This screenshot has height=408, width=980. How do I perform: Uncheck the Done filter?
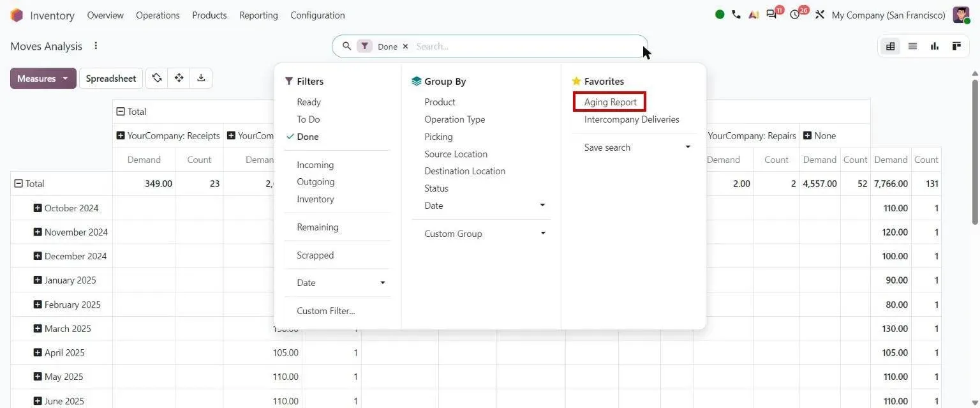click(x=308, y=137)
